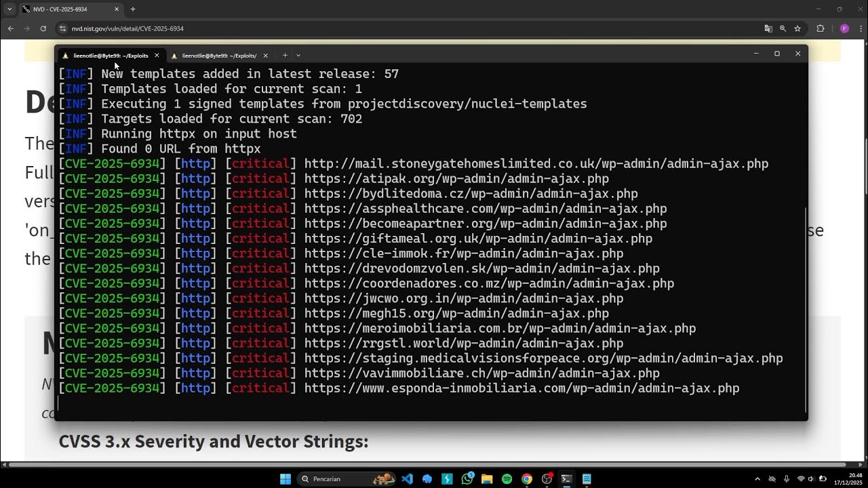Click the mail.stoneygatehomeslimited.co.uk URL
This screenshot has height=488, width=868.
(x=536, y=164)
